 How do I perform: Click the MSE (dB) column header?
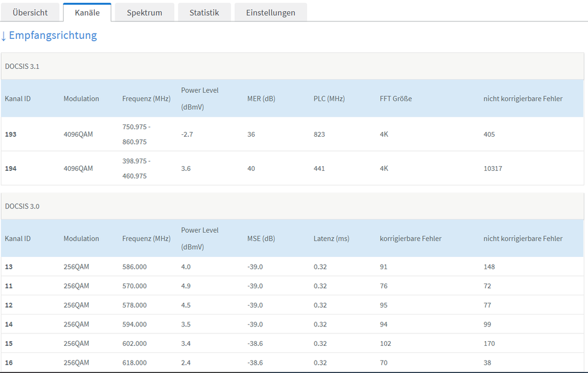click(261, 239)
